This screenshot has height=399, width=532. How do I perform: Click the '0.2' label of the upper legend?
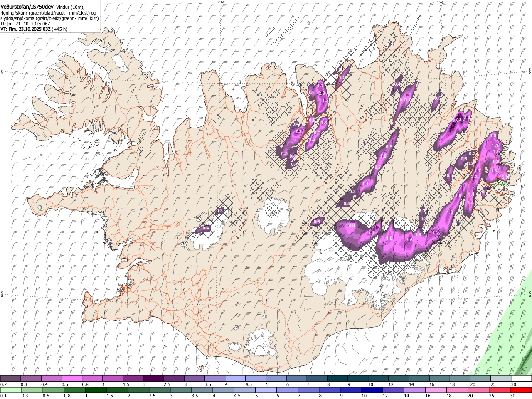[x=3, y=384]
